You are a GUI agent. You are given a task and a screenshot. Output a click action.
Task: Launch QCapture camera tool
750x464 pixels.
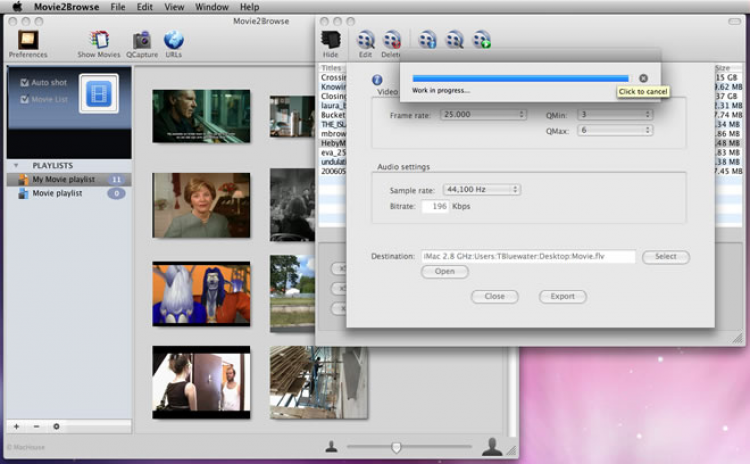[x=142, y=40]
